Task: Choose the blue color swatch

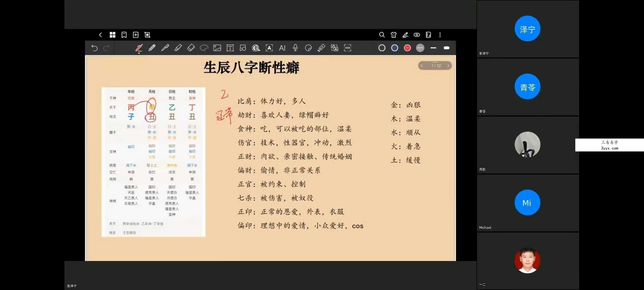Action: coord(394,48)
